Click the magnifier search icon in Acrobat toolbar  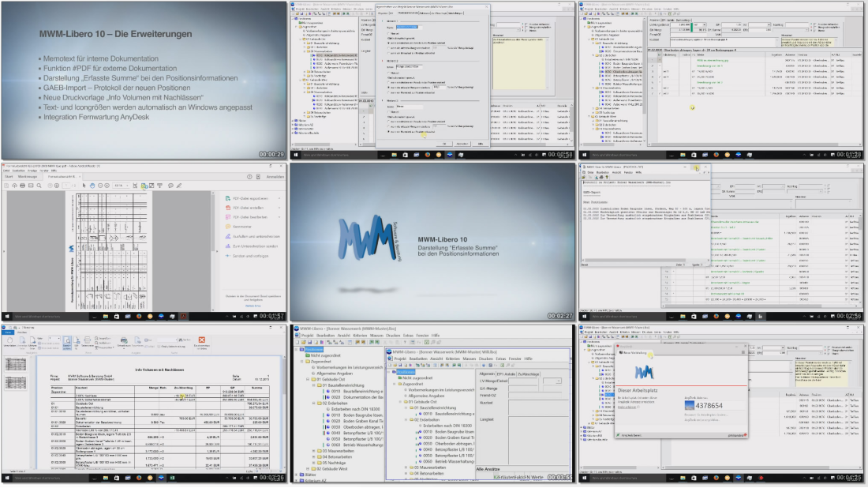pos(39,186)
